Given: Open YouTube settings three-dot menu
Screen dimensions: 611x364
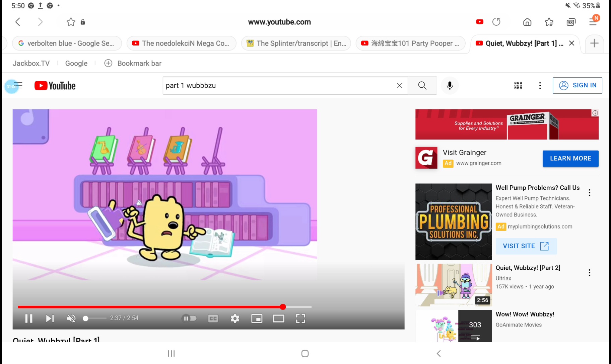Looking at the screenshot, I should [x=540, y=86].
